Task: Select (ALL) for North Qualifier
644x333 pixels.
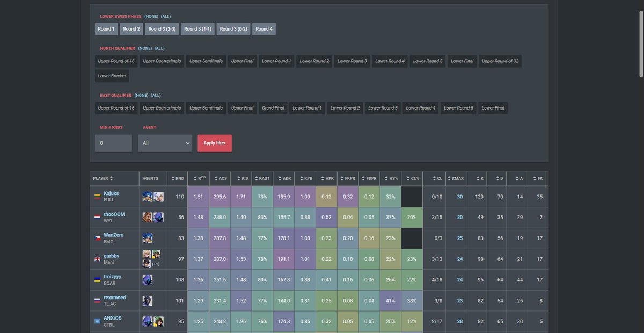Action: pos(159,48)
